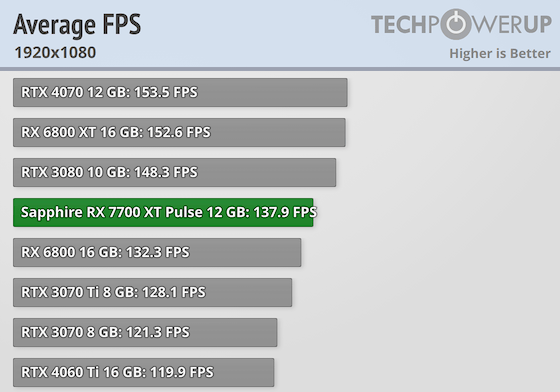560x392 pixels.
Task: Select the RX 6800 16 GB bar
Action: (157, 252)
